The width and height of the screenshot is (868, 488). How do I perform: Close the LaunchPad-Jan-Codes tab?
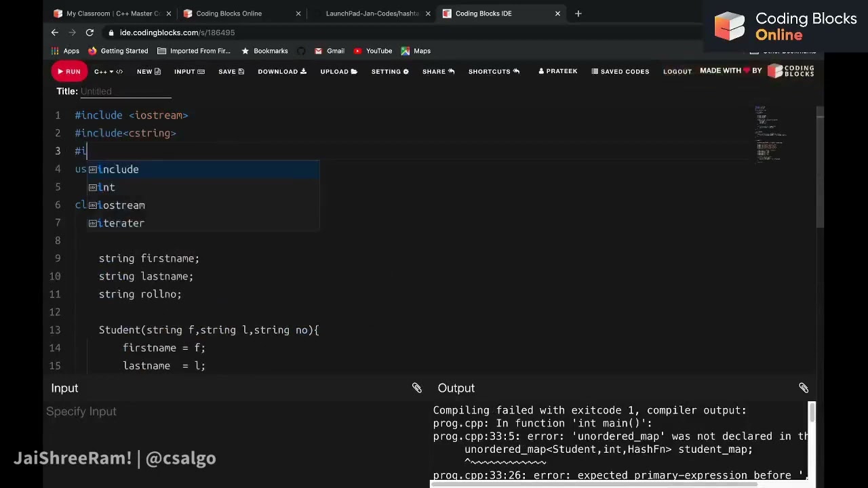(x=427, y=14)
